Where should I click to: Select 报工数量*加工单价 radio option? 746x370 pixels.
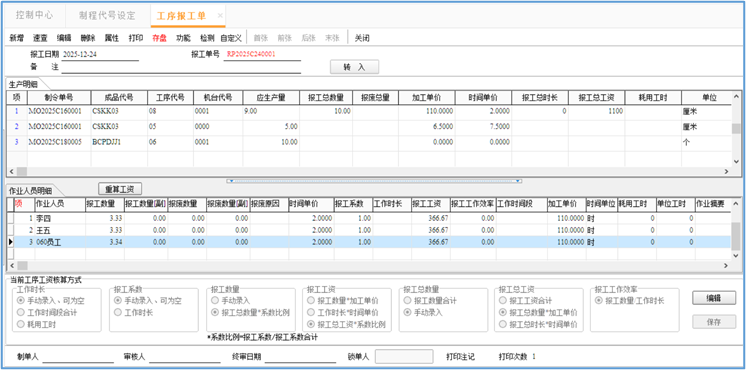tap(343, 301)
